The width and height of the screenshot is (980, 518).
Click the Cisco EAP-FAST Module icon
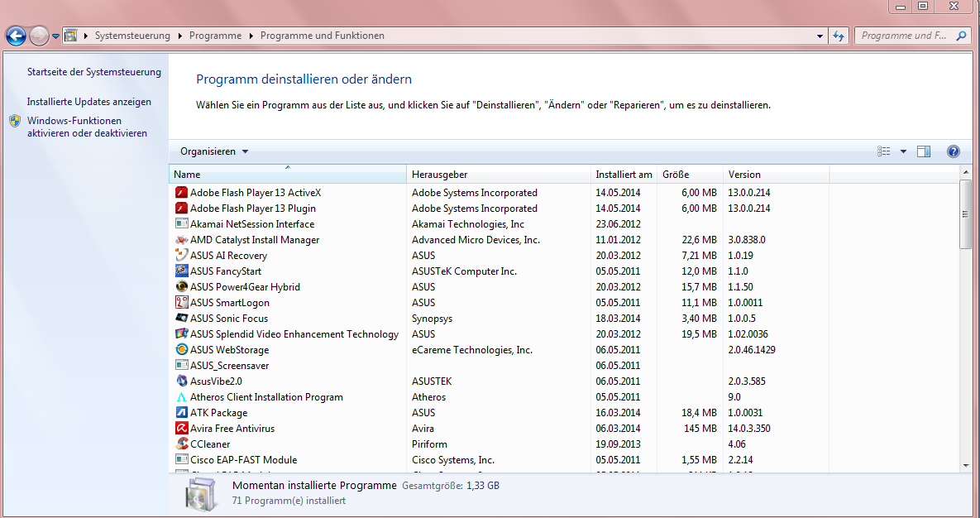click(x=181, y=460)
